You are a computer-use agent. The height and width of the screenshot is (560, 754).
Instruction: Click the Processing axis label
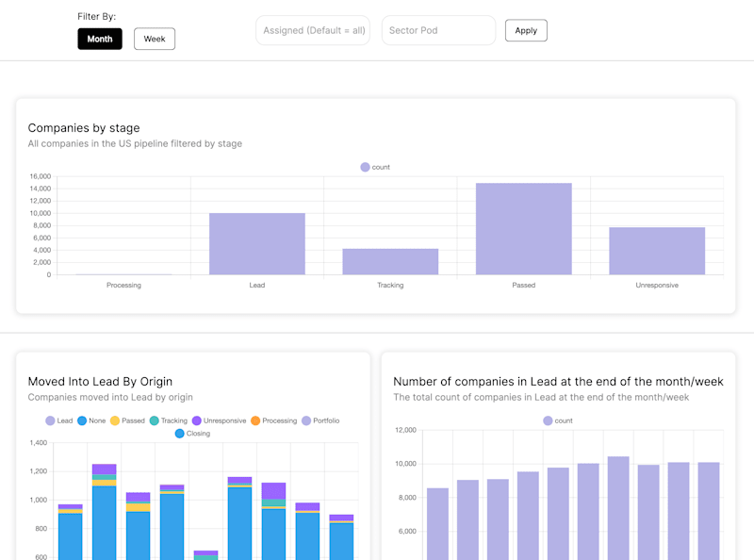pyautogui.click(x=124, y=286)
